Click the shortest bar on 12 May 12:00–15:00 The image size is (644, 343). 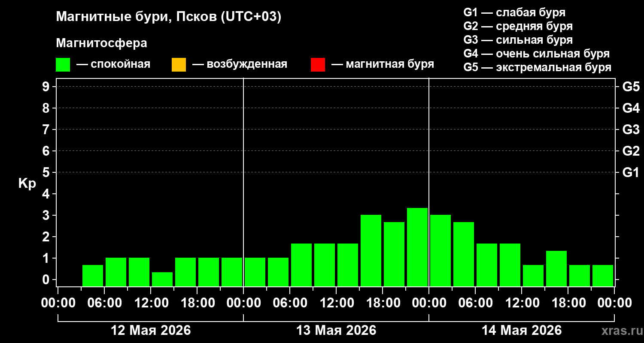pyautogui.click(x=162, y=279)
